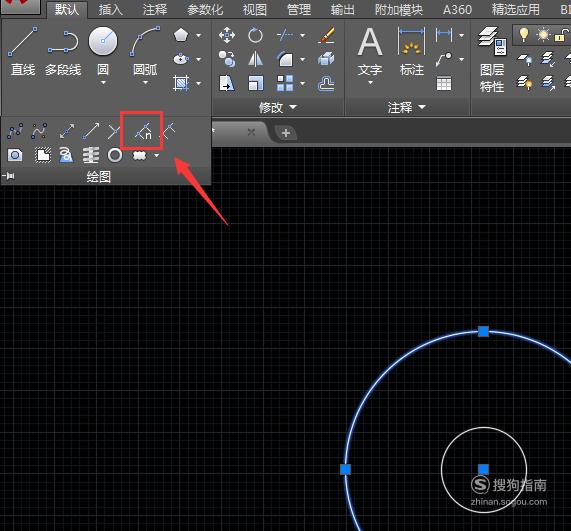Switch to the 参数化 ribbon tab
The width and height of the screenshot is (571, 531).
coord(205,10)
